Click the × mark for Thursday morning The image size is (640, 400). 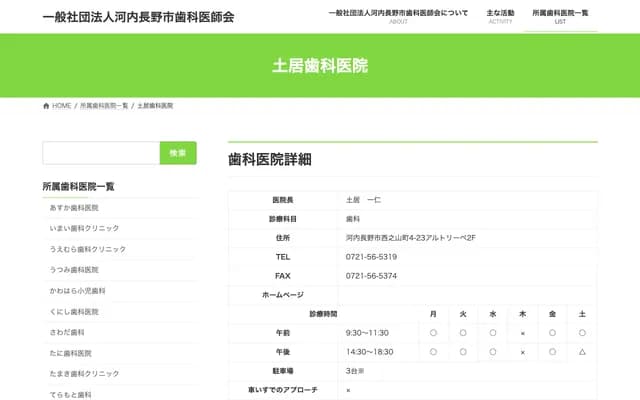523,333
